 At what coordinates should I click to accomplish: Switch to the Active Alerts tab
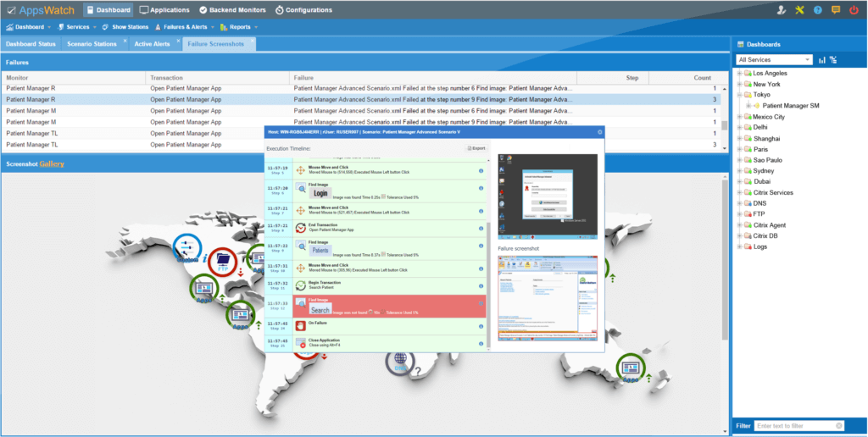153,44
